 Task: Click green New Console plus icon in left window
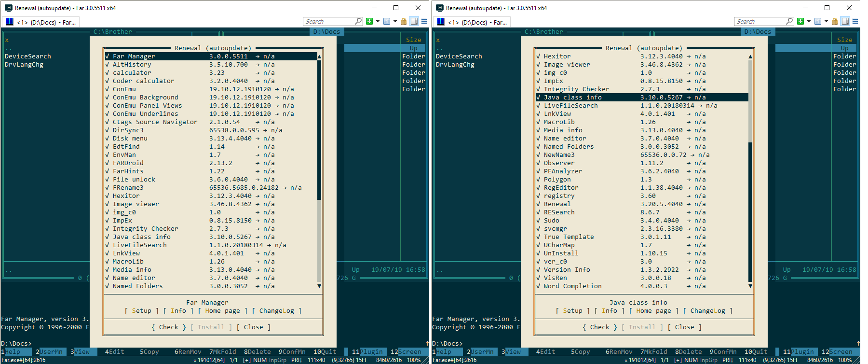click(x=369, y=21)
